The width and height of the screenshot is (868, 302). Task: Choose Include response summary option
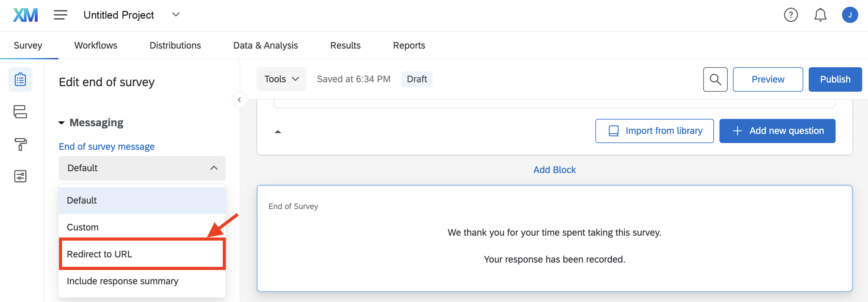click(142, 281)
